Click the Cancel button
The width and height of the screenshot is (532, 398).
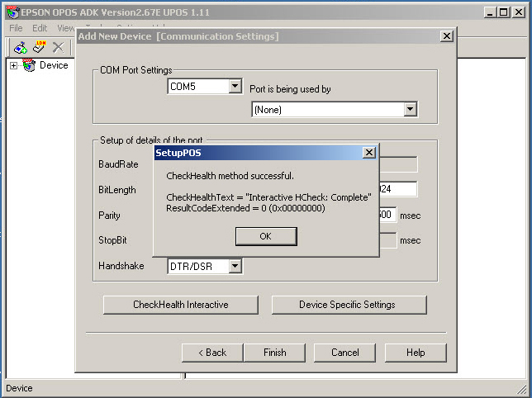pos(344,353)
